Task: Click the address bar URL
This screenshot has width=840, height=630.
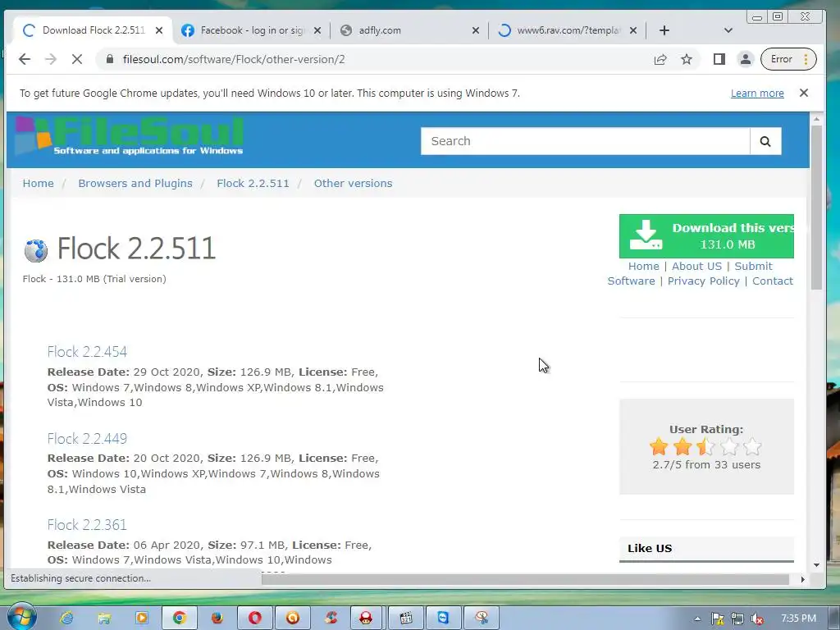Action: [234, 59]
